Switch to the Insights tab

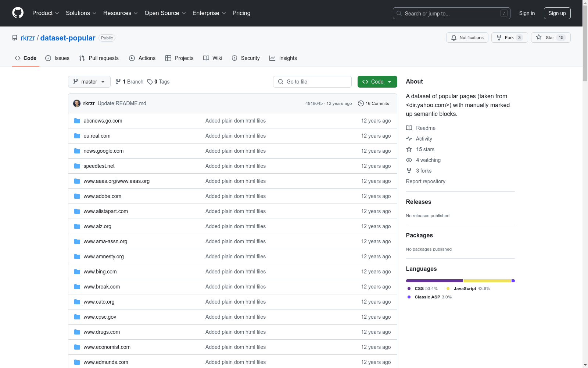click(283, 58)
